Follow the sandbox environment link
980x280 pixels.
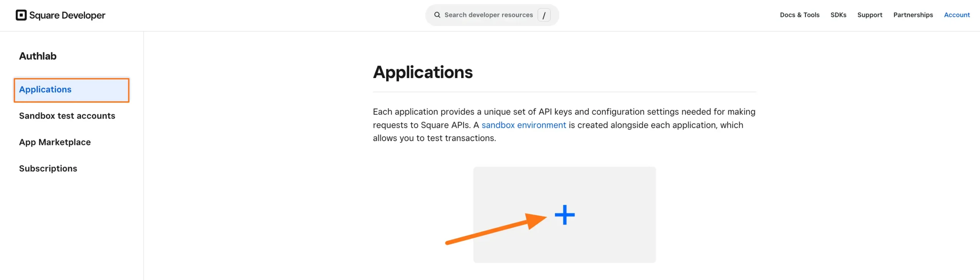524,125
